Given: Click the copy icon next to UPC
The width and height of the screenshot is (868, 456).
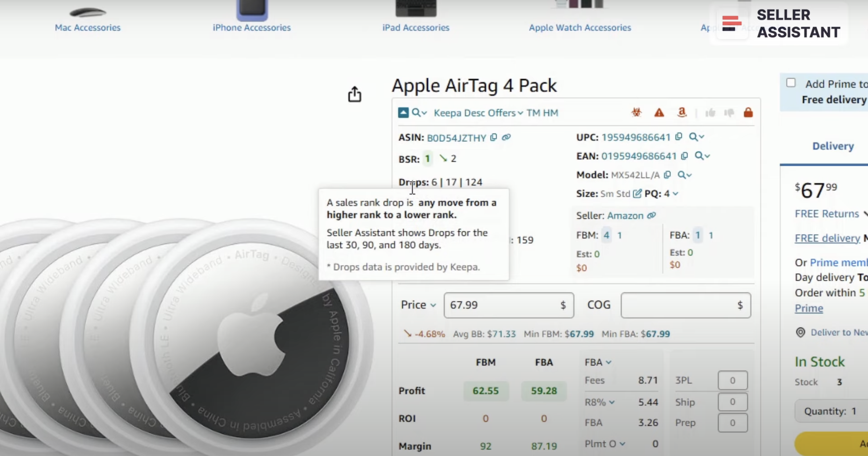Looking at the screenshot, I should click(679, 137).
